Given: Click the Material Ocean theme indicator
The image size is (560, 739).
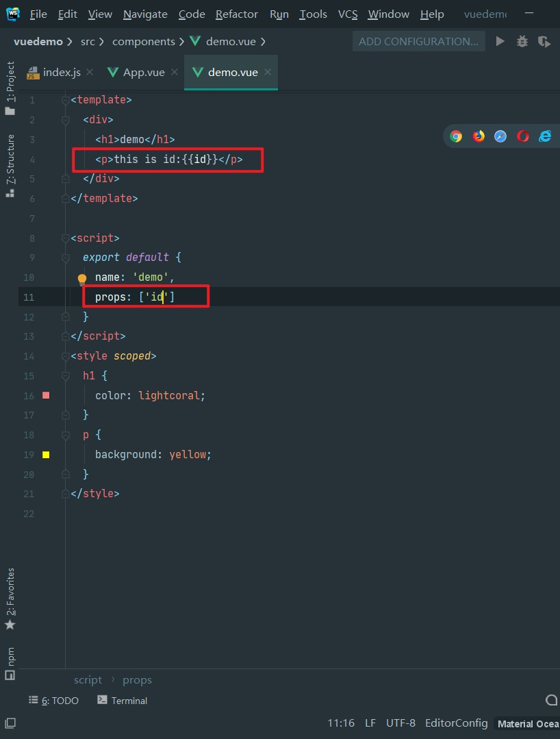Looking at the screenshot, I should point(528,724).
